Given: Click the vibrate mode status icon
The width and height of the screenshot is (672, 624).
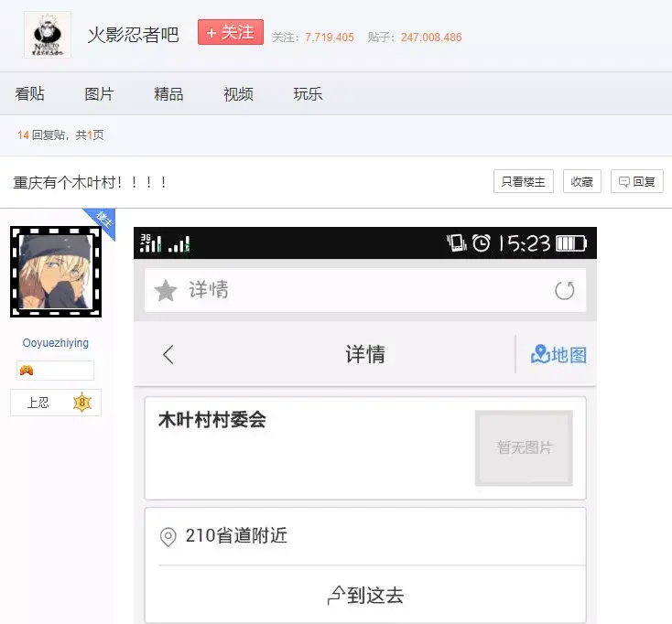Looking at the screenshot, I should coord(457,242).
